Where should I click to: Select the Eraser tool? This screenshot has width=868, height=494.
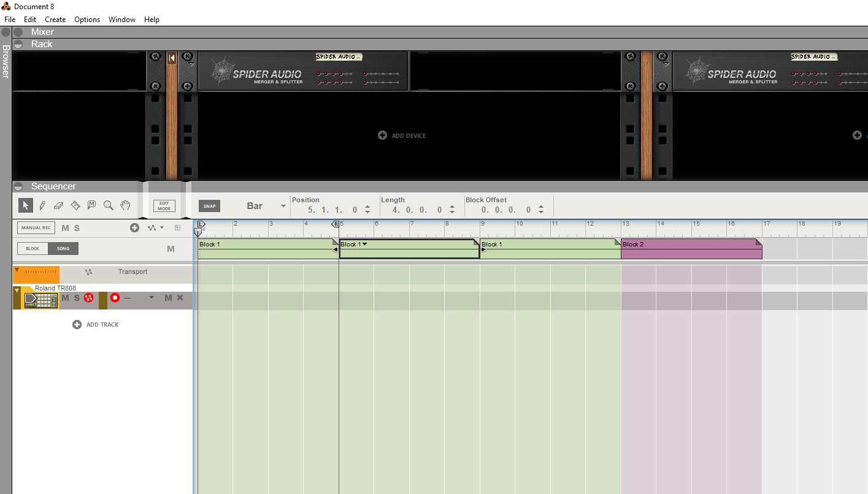coord(59,205)
